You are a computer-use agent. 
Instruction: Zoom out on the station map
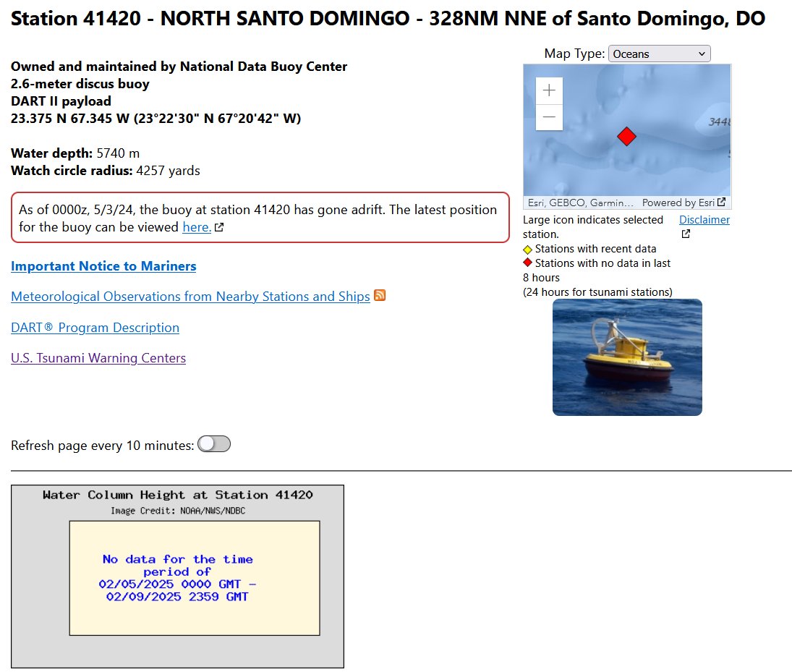coord(549,117)
